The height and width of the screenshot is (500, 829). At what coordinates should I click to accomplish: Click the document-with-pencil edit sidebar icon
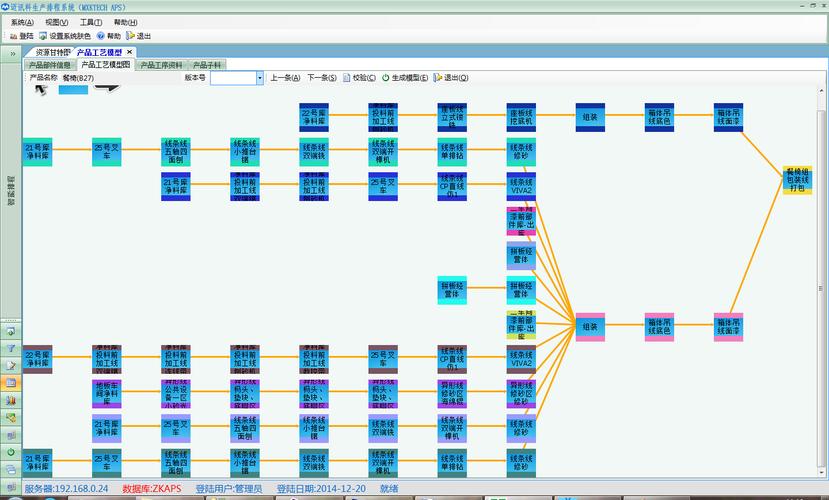[x=11, y=365]
